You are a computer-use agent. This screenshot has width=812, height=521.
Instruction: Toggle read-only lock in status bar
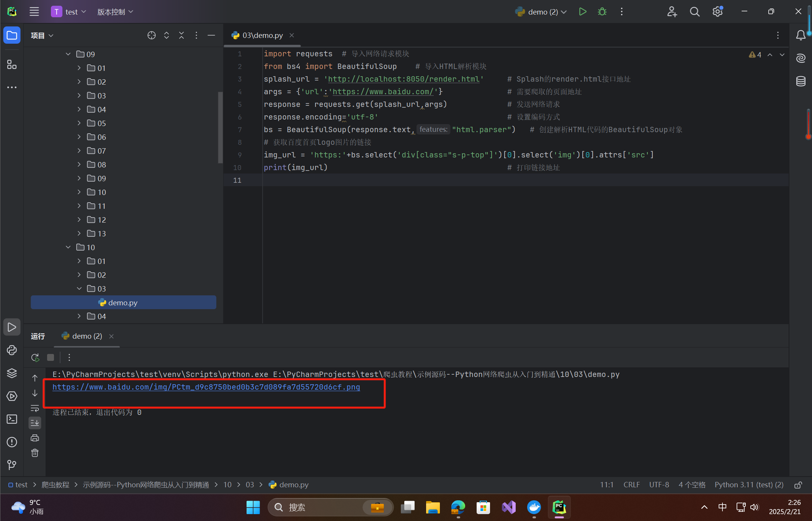point(798,485)
